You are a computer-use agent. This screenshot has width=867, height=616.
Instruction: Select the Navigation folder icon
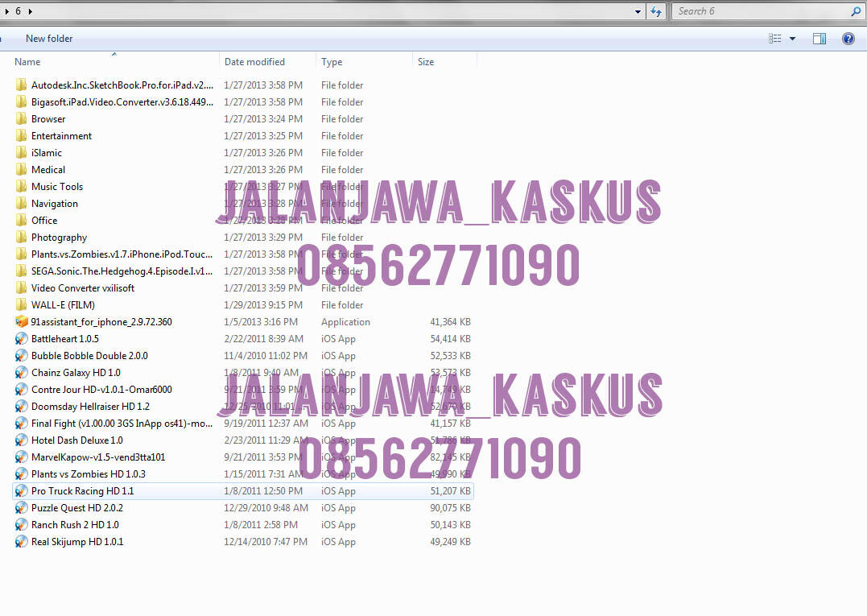(x=21, y=204)
